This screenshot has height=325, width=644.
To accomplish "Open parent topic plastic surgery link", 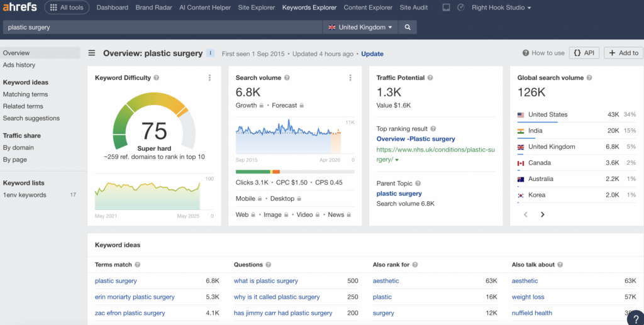I will click(399, 194).
